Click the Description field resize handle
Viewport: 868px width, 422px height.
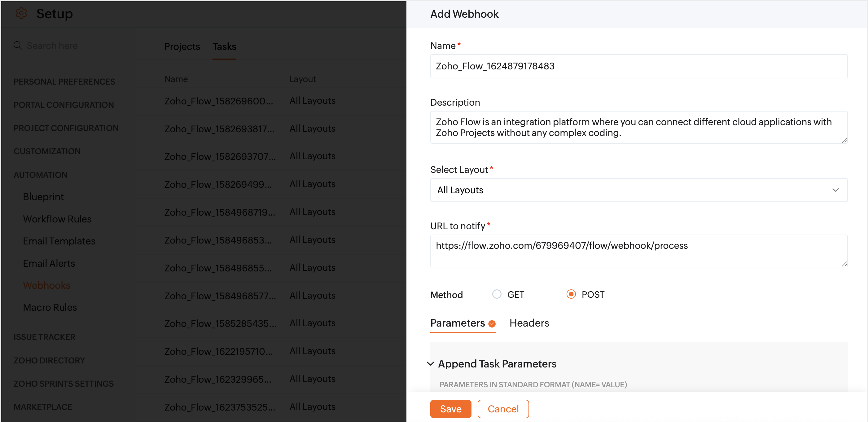[x=844, y=141]
